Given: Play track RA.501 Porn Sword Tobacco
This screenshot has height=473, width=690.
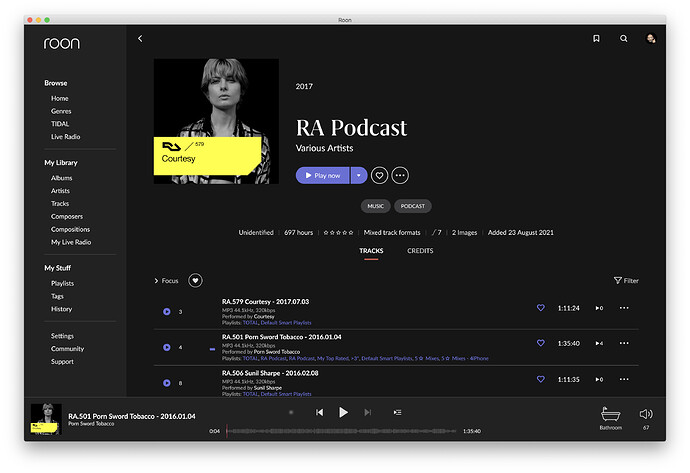Looking at the screenshot, I should tap(167, 347).
